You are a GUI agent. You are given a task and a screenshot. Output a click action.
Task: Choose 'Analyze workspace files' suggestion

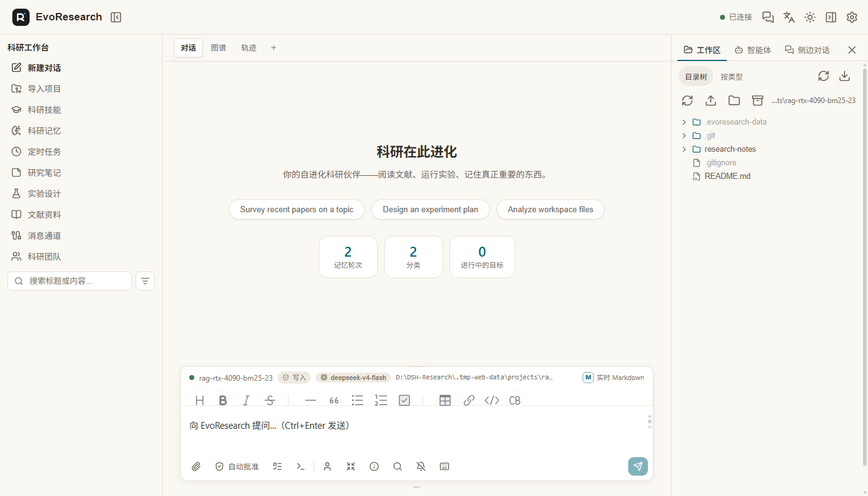point(551,209)
